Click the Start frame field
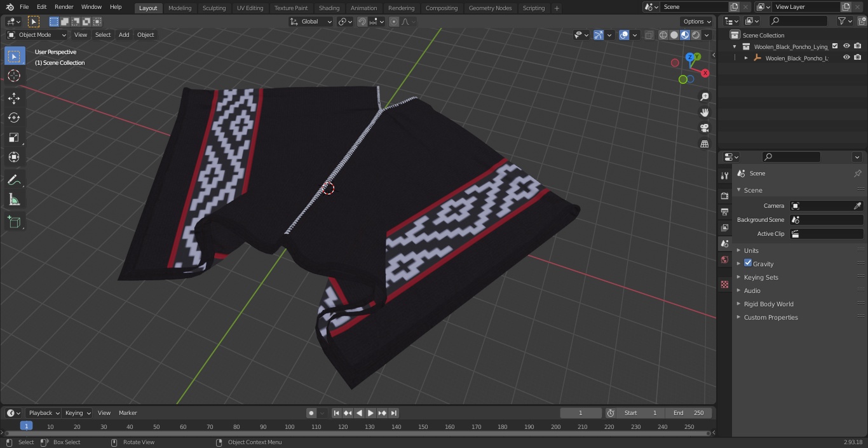This screenshot has width=868, height=448. tap(641, 413)
